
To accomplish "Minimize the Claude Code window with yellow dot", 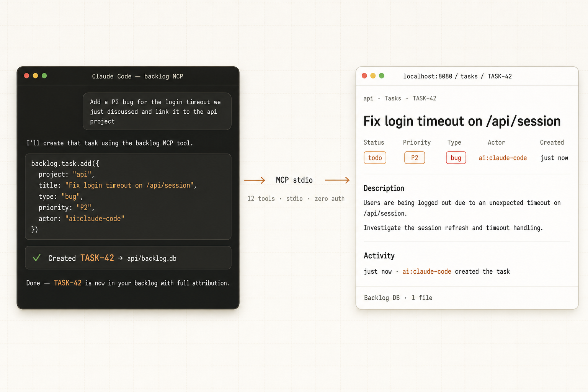I will pyautogui.click(x=35, y=76).
